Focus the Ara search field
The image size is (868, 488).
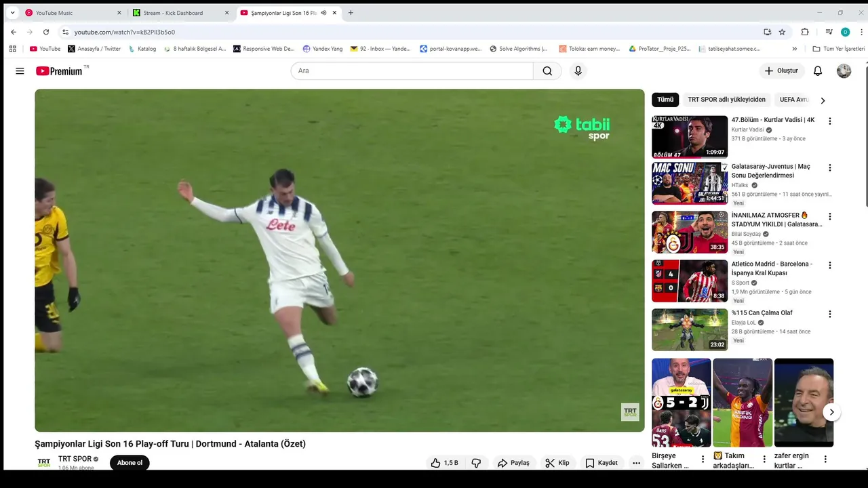pos(412,71)
